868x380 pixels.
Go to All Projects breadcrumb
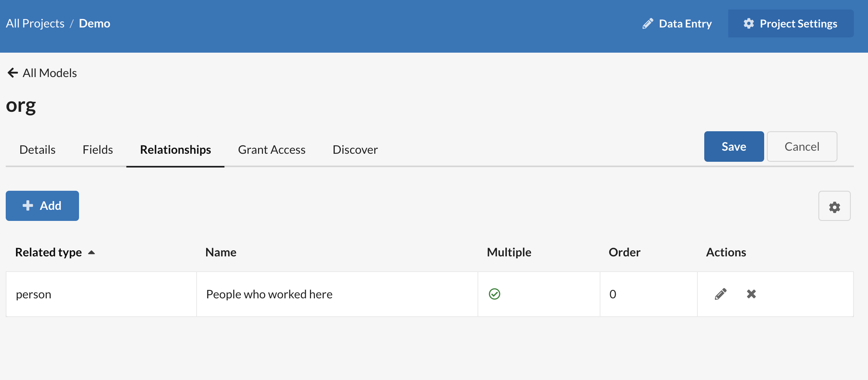coord(35,24)
